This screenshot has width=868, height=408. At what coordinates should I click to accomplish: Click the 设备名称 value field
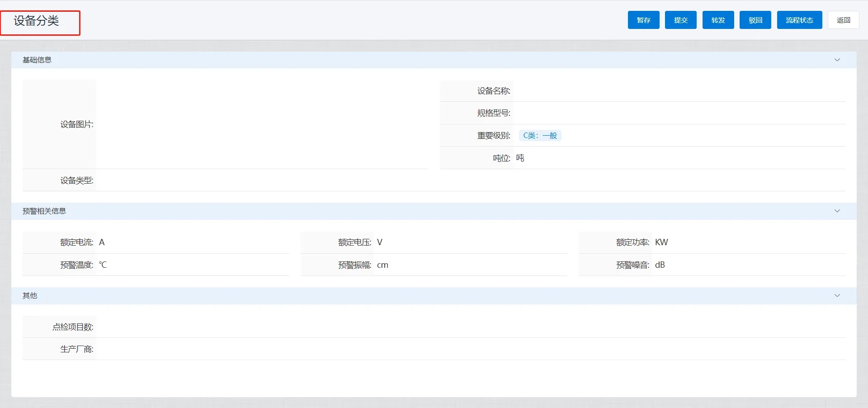pyautogui.click(x=678, y=91)
